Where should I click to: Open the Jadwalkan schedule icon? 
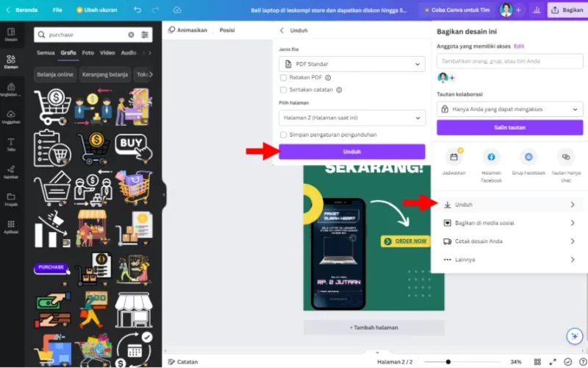coord(453,157)
